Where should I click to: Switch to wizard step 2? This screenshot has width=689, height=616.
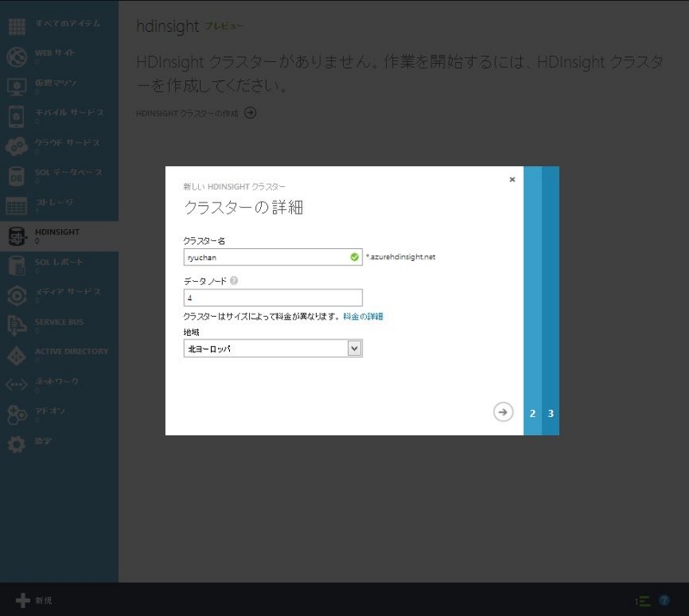pos(532,414)
